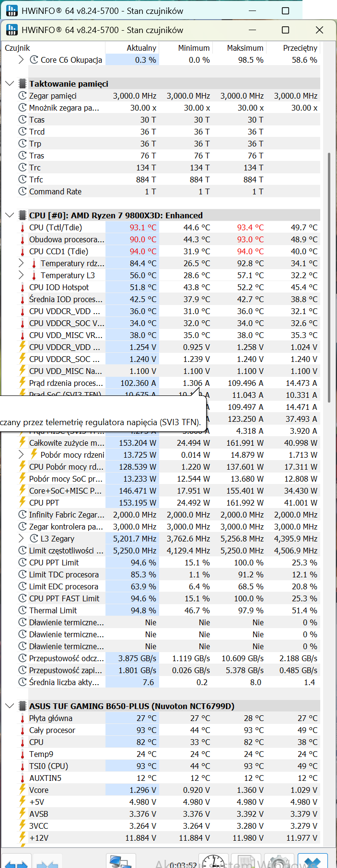337x868 pixels.
Task: Click the 102.360 A current value
Action: (138, 383)
